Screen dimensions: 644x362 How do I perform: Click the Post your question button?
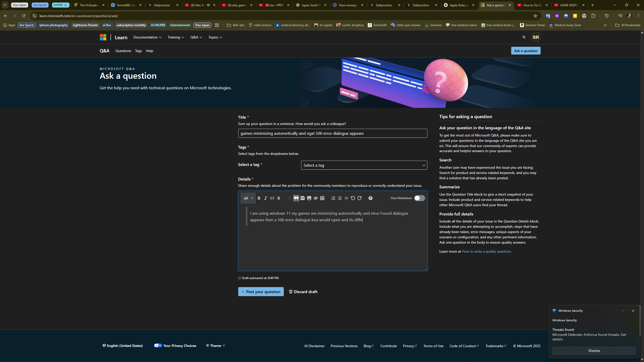(x=261, y=292)
